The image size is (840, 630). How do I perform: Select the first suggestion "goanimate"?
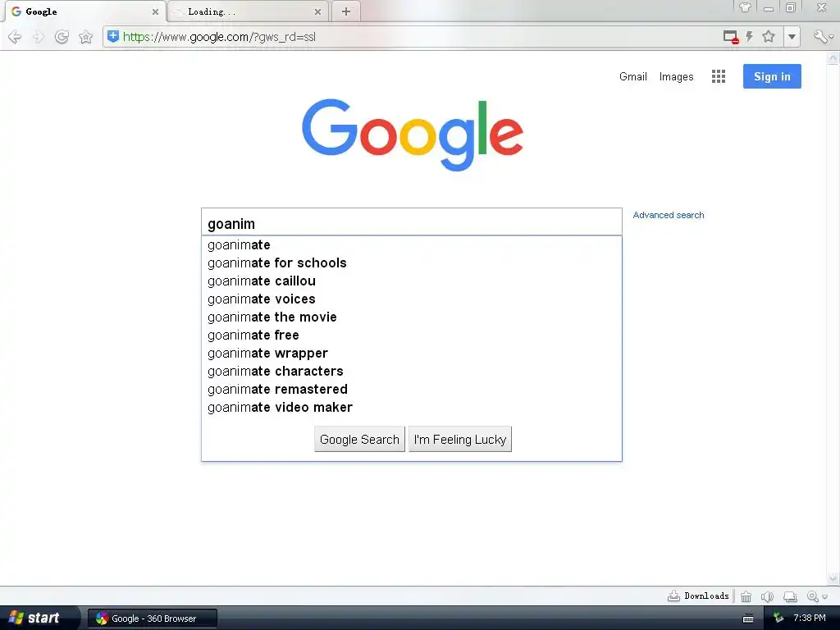(412, 244)
